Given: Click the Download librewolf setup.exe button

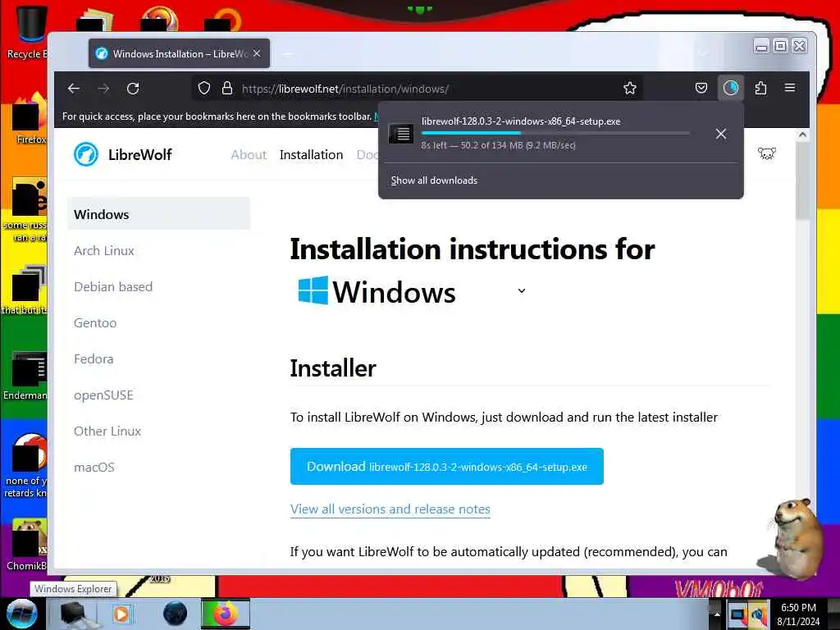Looking at the screenshot, I should pyautogui.click(x=447, y=467).
